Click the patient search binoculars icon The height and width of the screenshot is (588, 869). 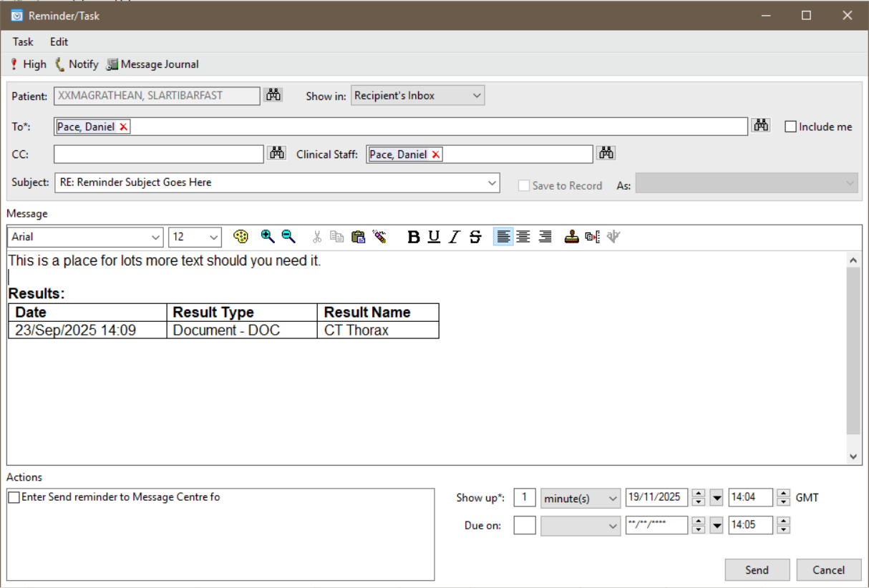point(273,95)
